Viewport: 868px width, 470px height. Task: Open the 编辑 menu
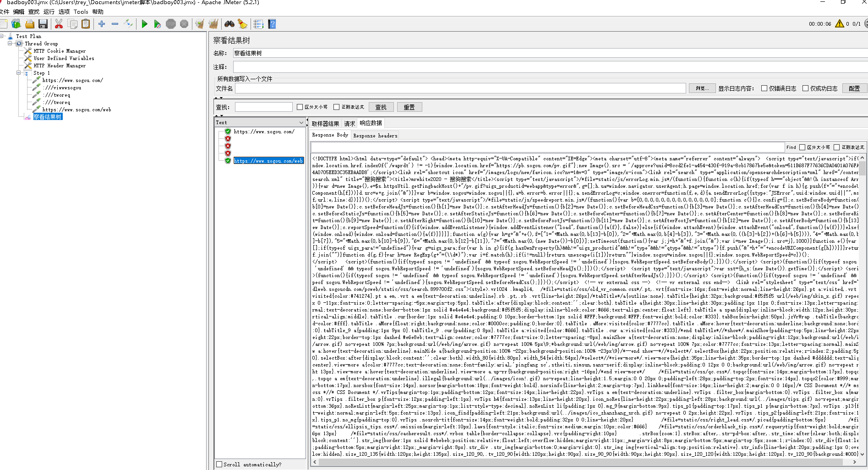tap(19, 12)
